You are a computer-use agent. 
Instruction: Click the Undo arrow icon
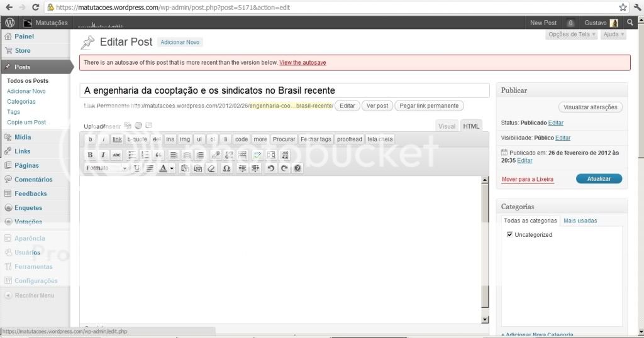coord(270,168)
